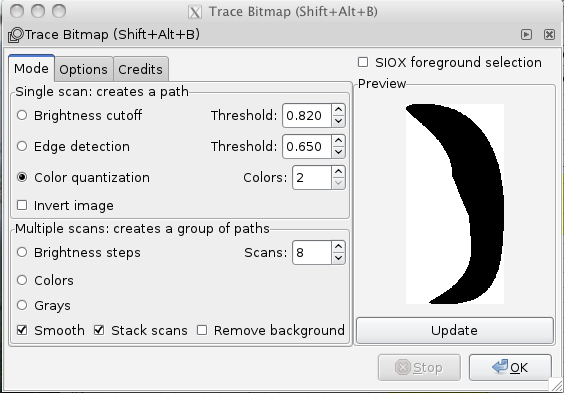Select Brightness steps radio button

(22, 252)
